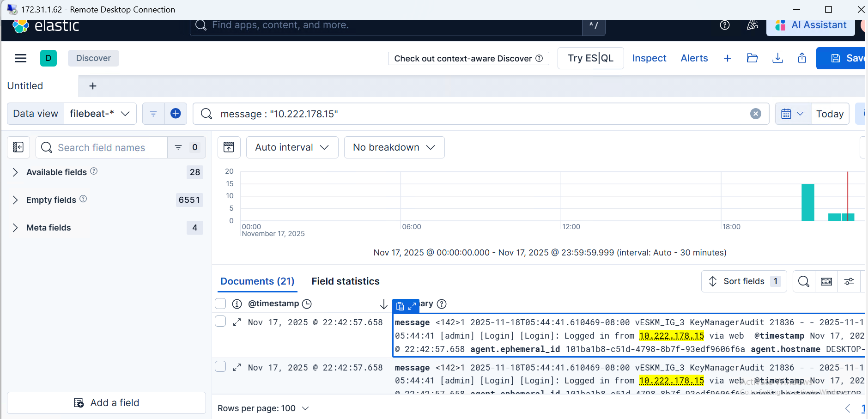Expand the selected cell content icon
Screen dimensions: 868x419
click(x=412, y=306)
